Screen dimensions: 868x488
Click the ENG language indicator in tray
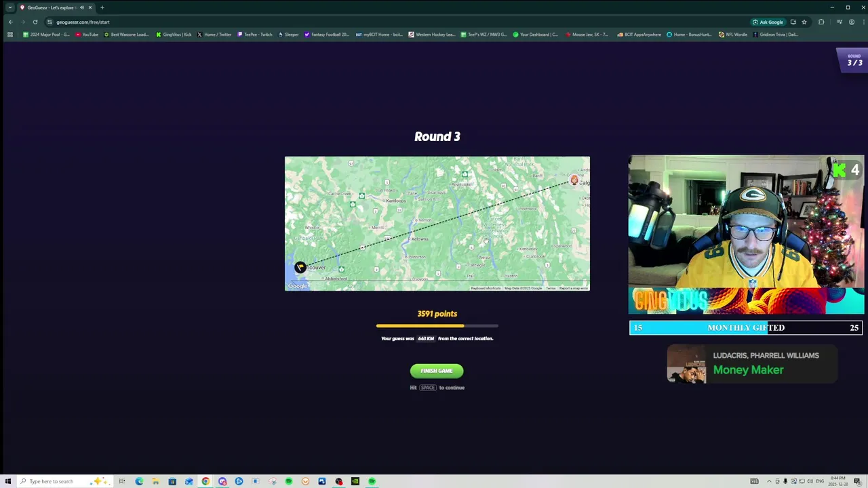click(x=820, y=481)
